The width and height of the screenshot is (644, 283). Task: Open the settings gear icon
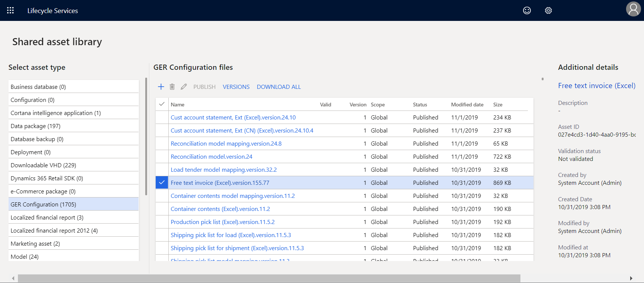coord(548,10)
